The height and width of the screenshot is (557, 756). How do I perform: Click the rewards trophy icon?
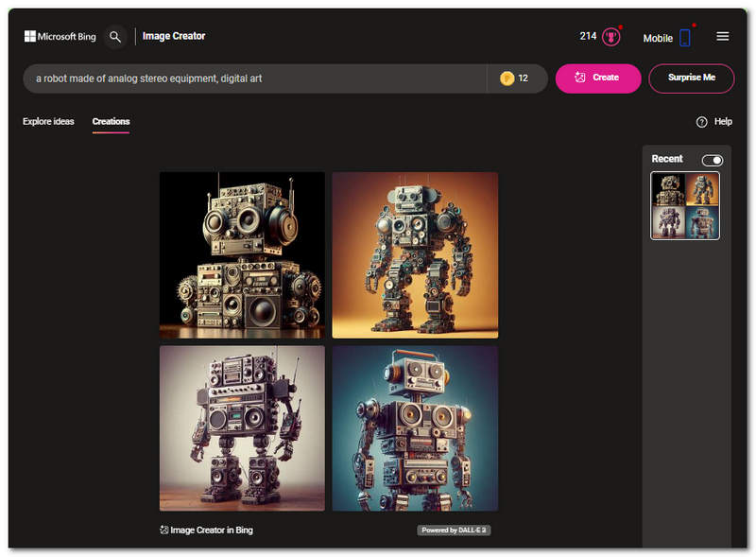[611, 37]
